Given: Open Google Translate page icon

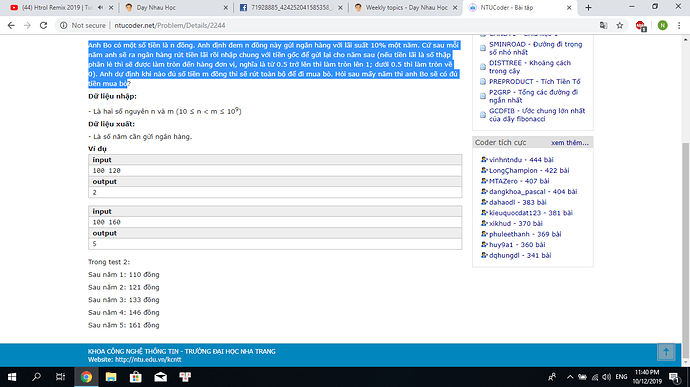Looking at the screenshot, I should [603, 26].
